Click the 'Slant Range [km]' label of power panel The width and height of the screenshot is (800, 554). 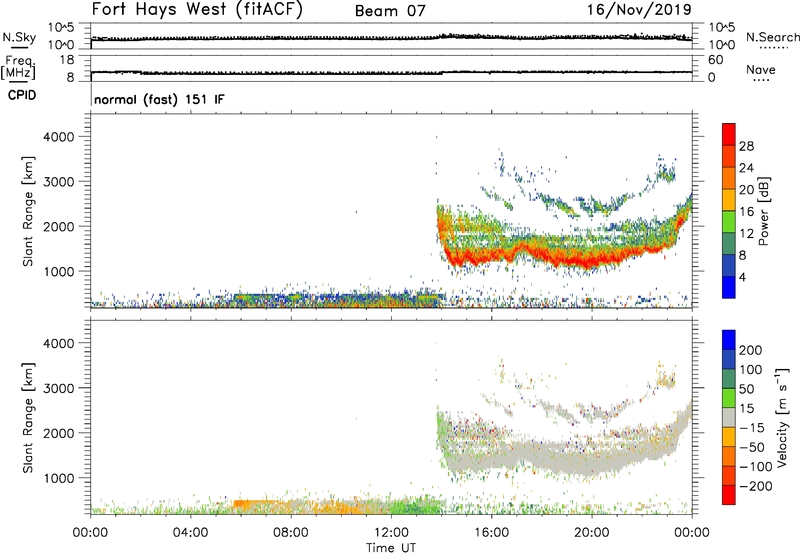coord(28,211)
